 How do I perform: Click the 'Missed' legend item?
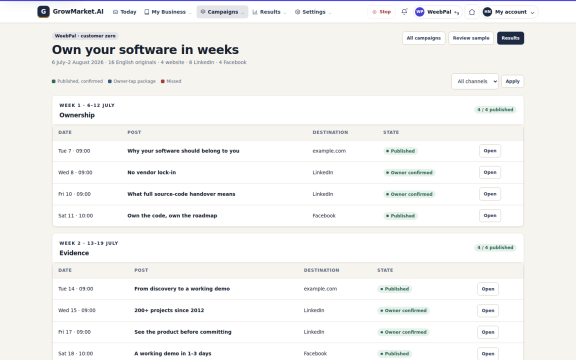171,81
